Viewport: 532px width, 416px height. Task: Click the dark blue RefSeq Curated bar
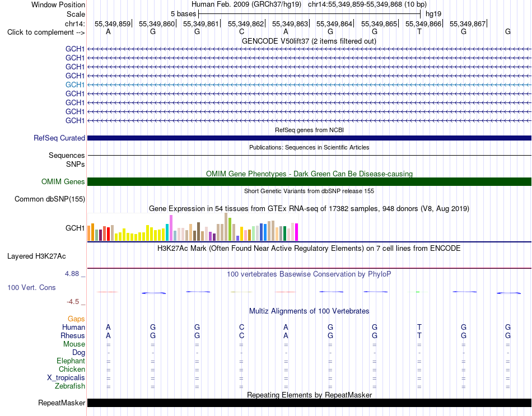pyautogui.click(x=309, y=138)
